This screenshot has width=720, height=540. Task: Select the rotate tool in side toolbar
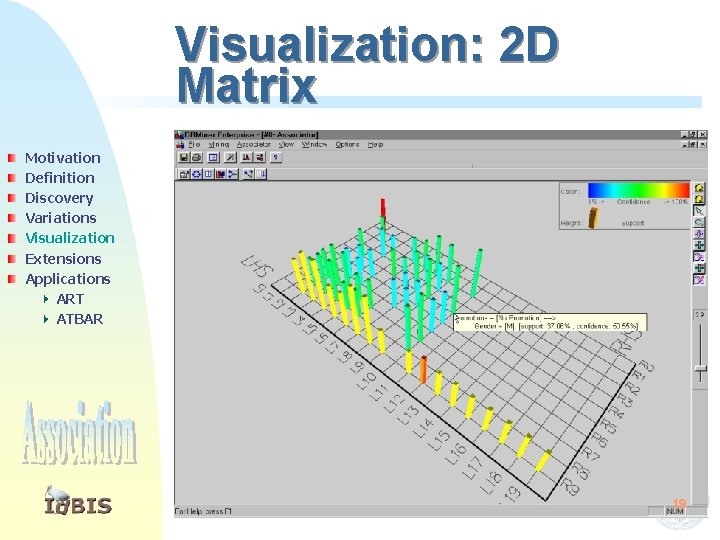699,222
